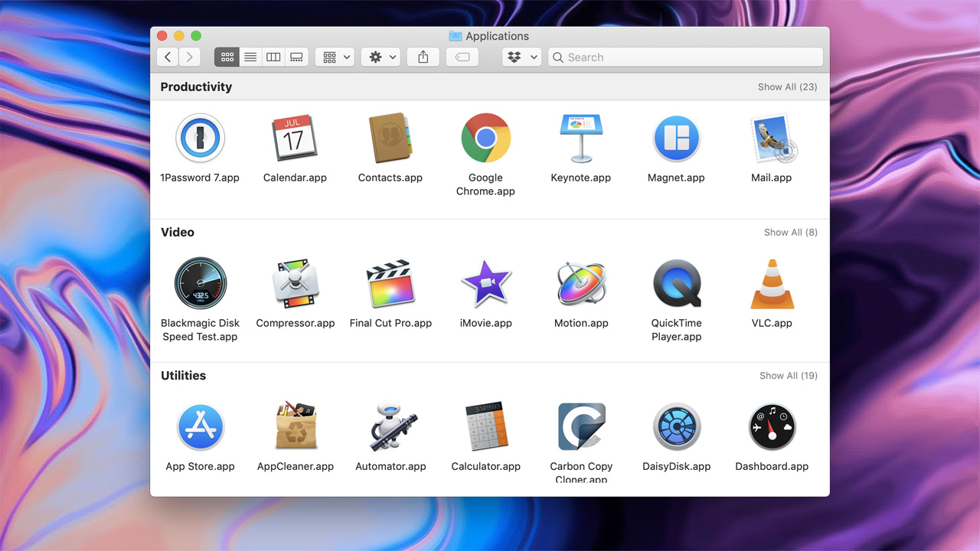
Task: Select the DaisyDisk icon
Action: pyautogui.click(x=677, y=427)
